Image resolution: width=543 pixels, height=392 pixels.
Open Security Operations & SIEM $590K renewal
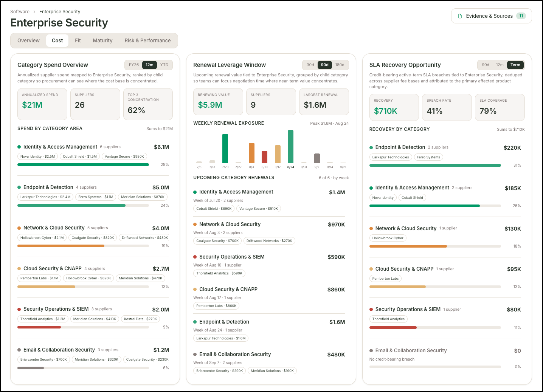coord(269,265)
